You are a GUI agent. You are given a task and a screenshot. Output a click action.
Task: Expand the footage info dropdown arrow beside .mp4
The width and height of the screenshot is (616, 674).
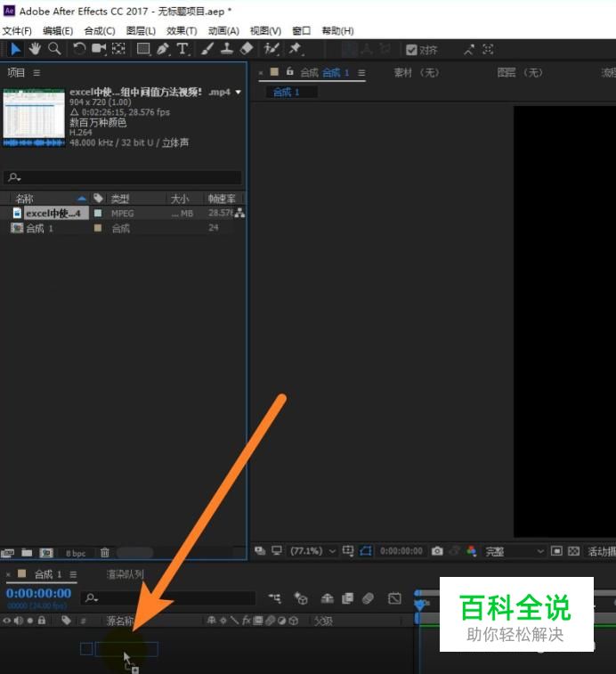[x=239, y=92]
